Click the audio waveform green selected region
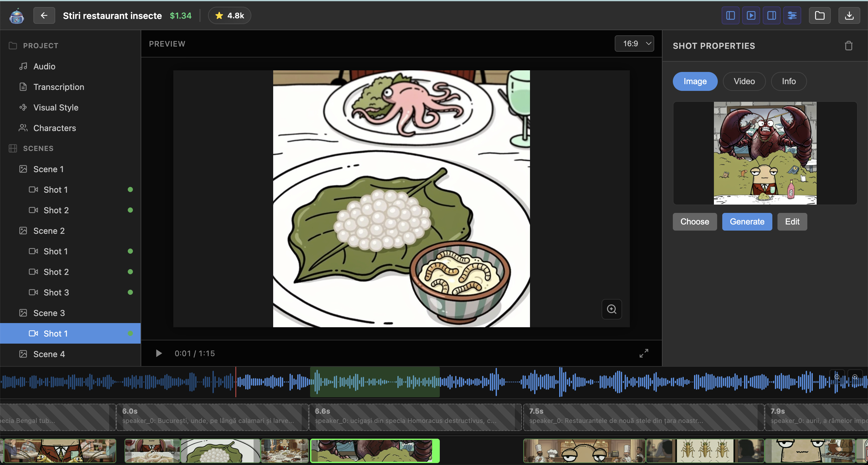Screen dimensions: 868x465 374,382
